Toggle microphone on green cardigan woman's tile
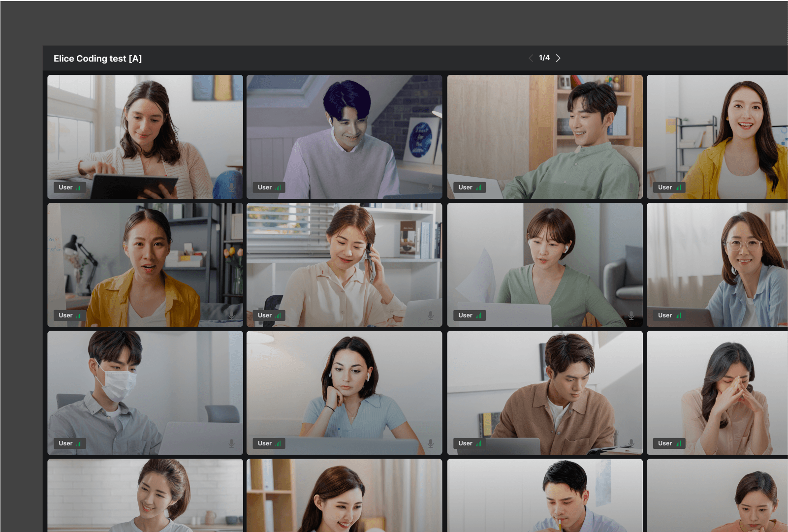Image resolution: width=788 pixels, height=532 pixels. pos(631,315)
